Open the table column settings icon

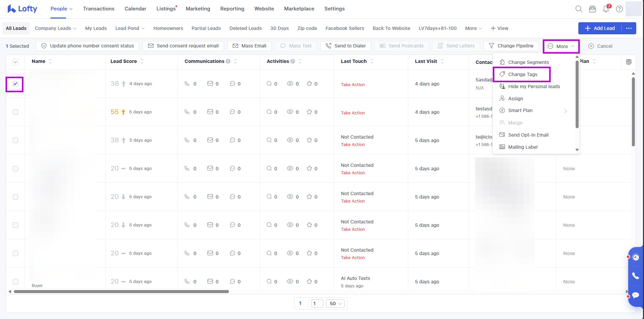click(x=629, y=62)
